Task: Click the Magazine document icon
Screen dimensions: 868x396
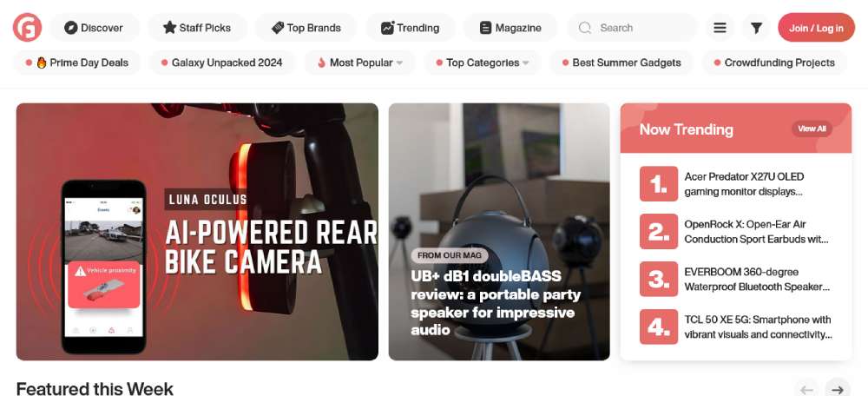Action: click(x=485, y=28)
